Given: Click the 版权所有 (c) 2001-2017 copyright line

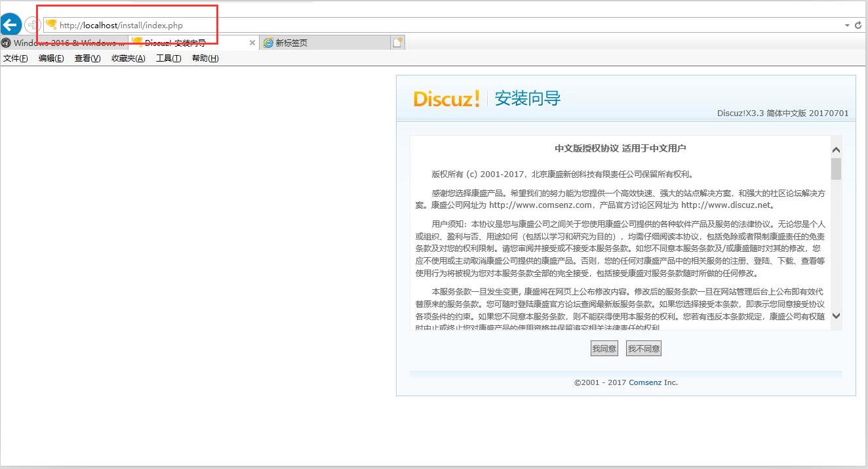Looking at the screenshot, I should (562, 174).
